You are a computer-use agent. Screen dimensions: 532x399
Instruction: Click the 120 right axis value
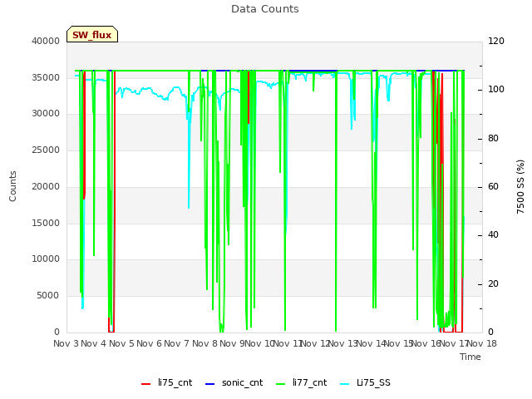pos(496,41)
